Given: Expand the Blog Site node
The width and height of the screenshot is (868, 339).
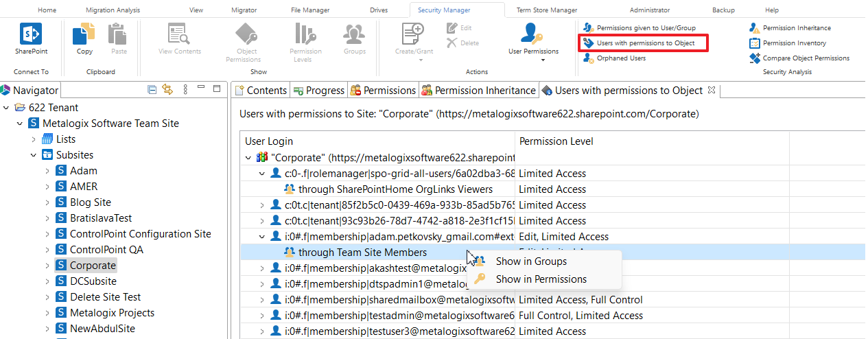Looking at the screenshot, I should pyautogui.click(x=47, y=202).
